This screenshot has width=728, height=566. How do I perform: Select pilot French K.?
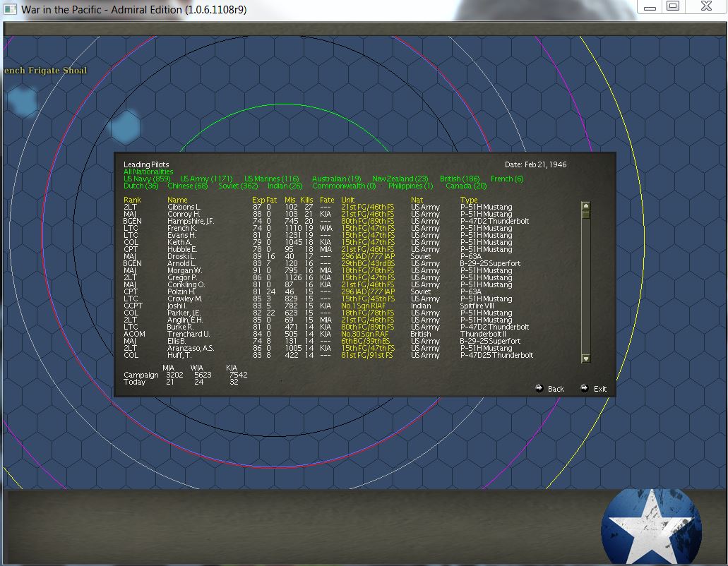(182, 228)
